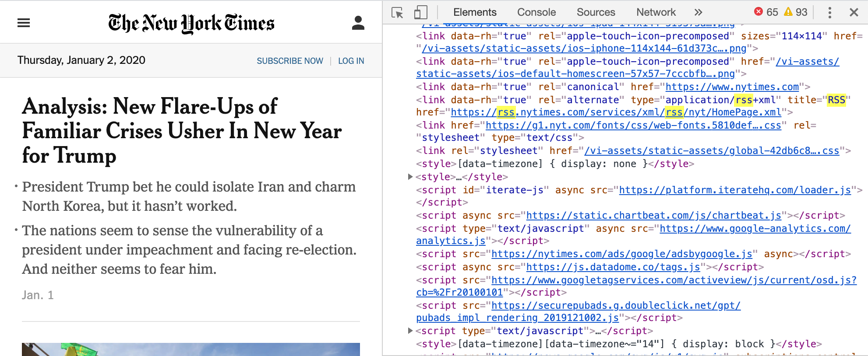Select the iterate-js script element row
Viewport: 868px width, 356px height.
pos(639,196)
